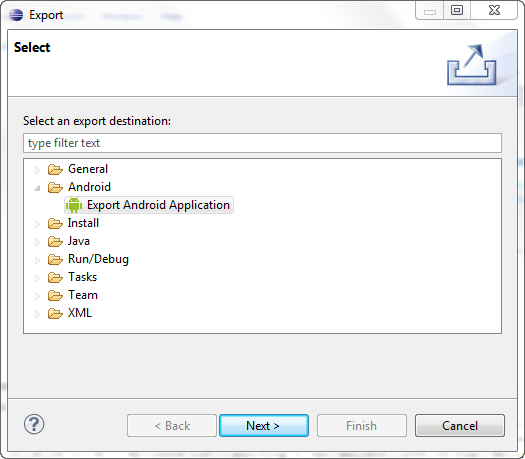Screen dimensions: 525x459
Task: Expand the Install category arrow
Action: click(37, 224)
